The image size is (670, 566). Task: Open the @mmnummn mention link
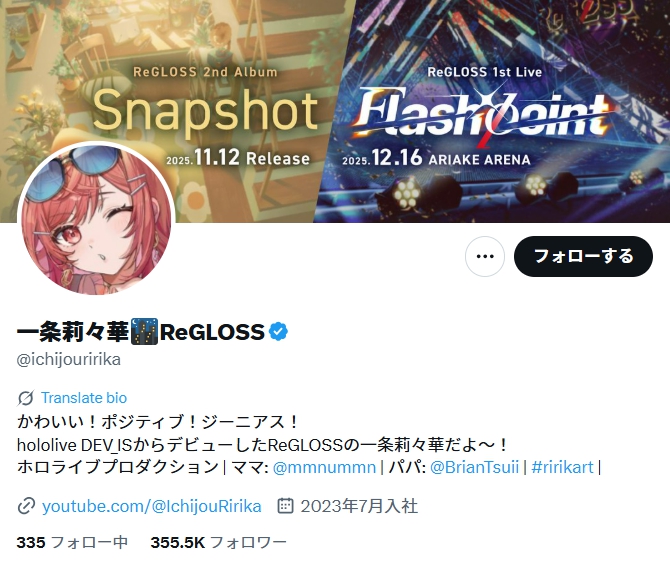(324, 467)
